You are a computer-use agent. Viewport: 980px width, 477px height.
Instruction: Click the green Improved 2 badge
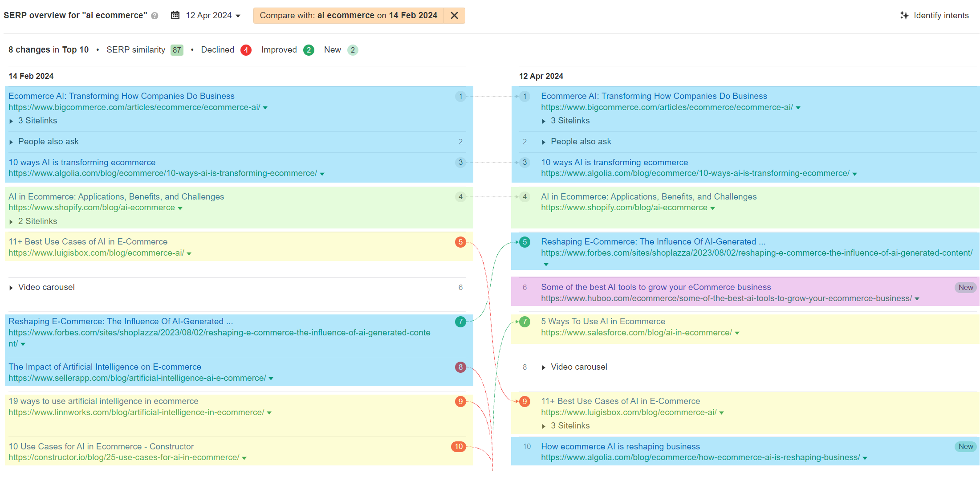tap(309, 50)
